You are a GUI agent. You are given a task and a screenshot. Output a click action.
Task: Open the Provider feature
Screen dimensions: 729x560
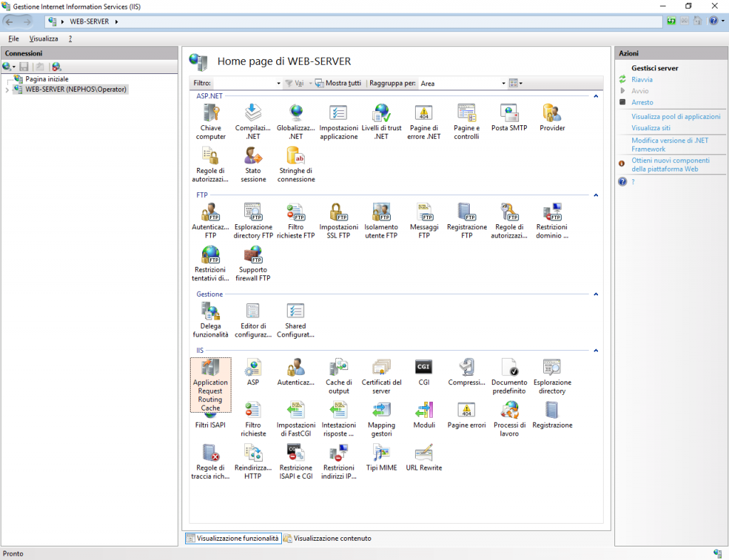coord(552,117)
